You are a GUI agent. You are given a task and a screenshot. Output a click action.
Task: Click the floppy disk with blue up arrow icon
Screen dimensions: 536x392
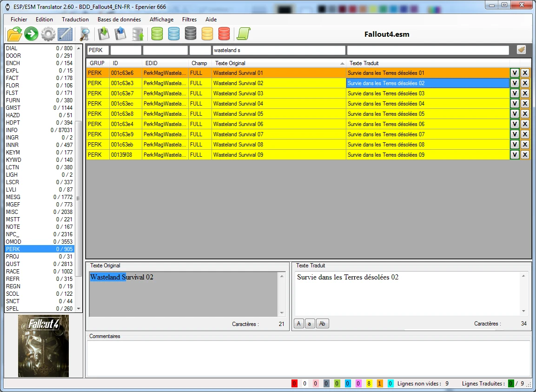click(x=120, y=34)
